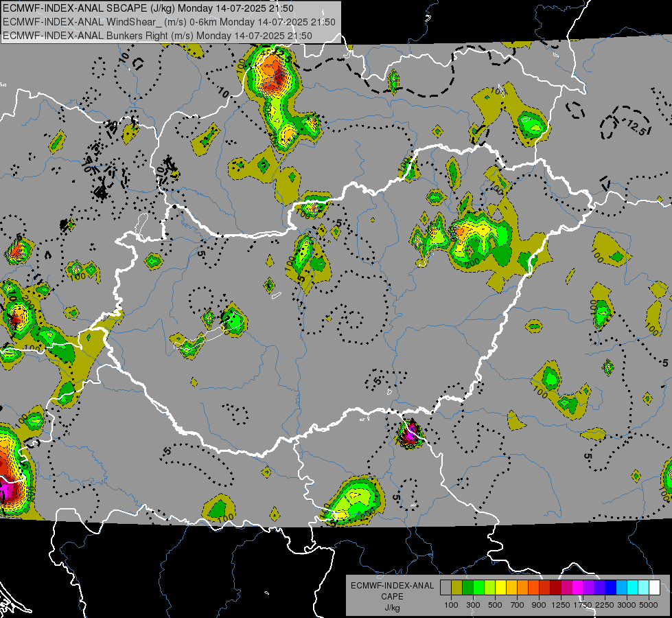
Task: Click legend scale value 1250
Action: pos(561,605)
